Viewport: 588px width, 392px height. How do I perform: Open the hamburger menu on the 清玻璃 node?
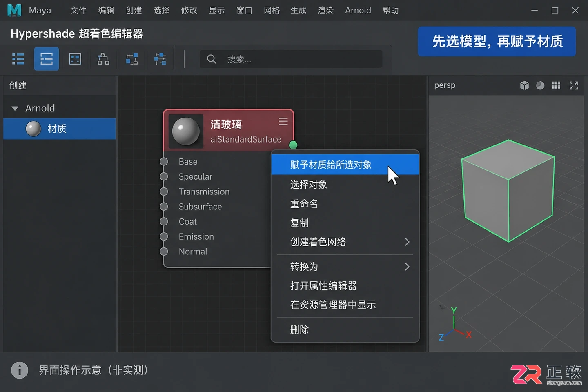coord(283,122)
